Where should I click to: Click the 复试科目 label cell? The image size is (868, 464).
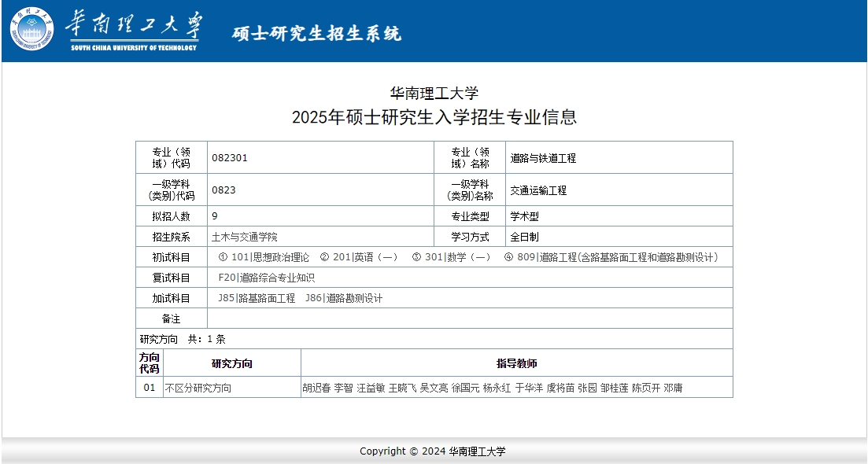172,278
